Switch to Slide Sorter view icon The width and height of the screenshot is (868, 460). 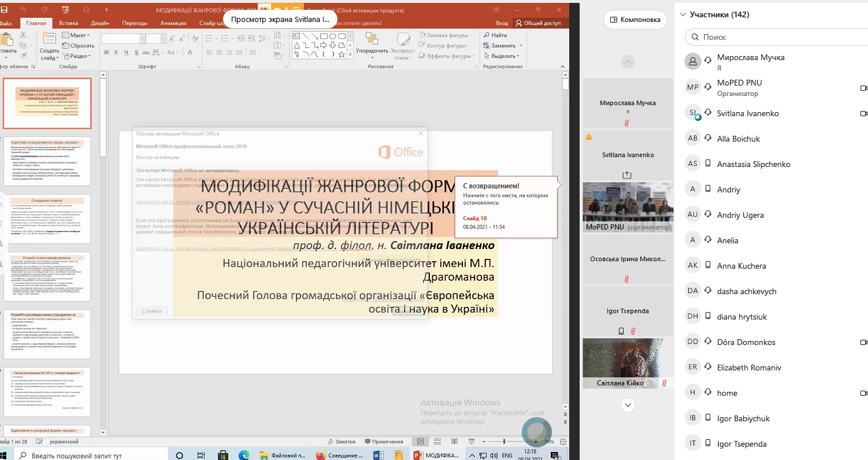point(437,441)
